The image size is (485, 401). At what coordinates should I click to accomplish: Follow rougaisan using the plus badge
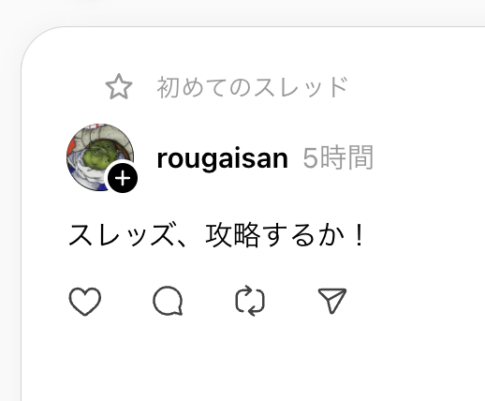coord(123,178)
